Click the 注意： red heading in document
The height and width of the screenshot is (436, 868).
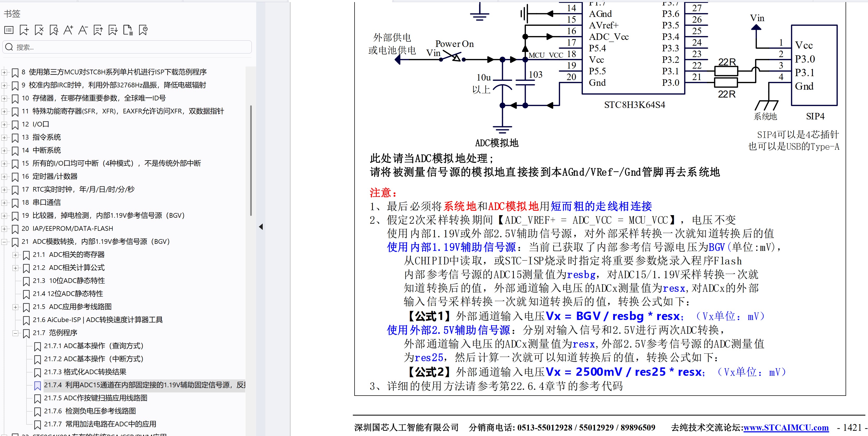(x=384, y=193)
